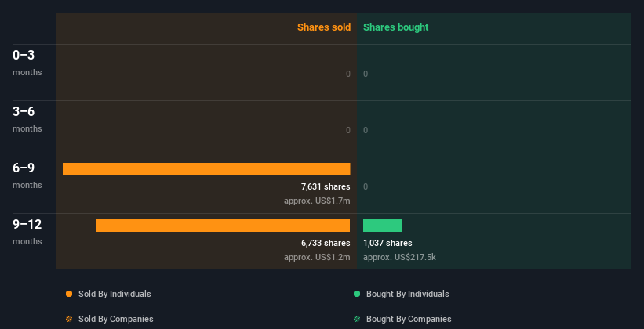
Task: Select the Shares sold column header
Action: point(323,27)
